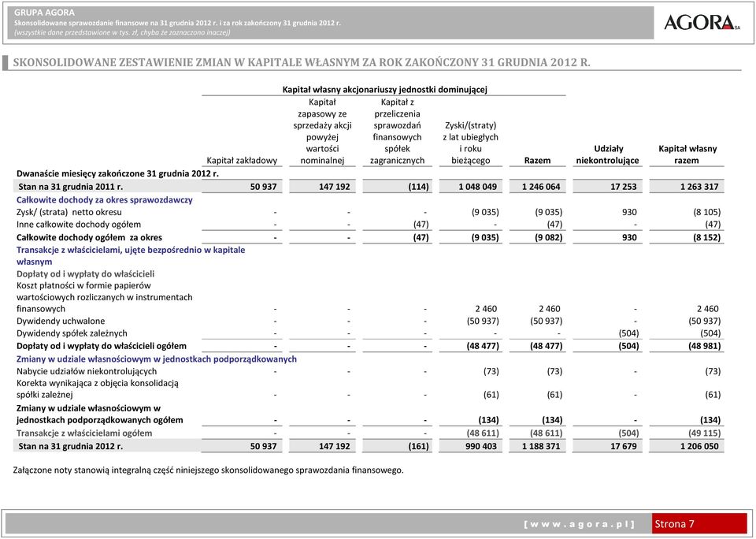The width and height of the screenshot is (756, 539).
Task: Select the GRUPA AGORA header title
Action: [x=44, y=13]
